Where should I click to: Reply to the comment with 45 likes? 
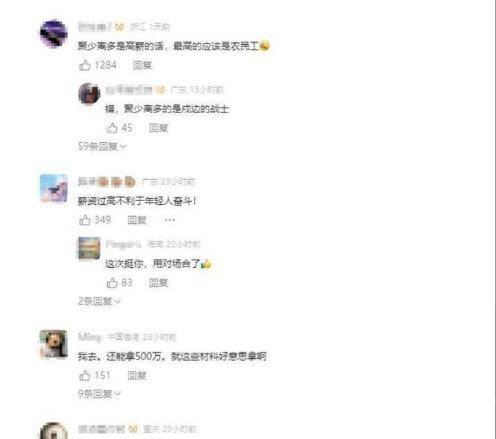(158, 128)
